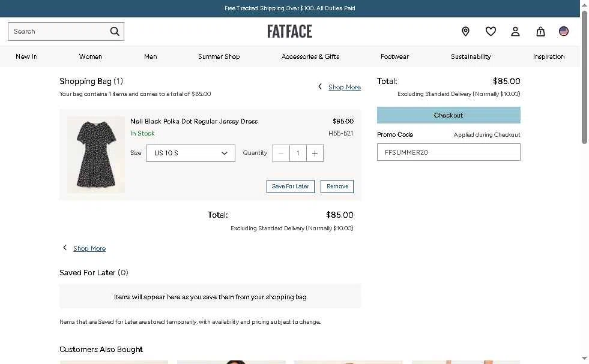The image size is (589, 364).
Task: Click the free tracked shipping banner
Action: (289, 8)
